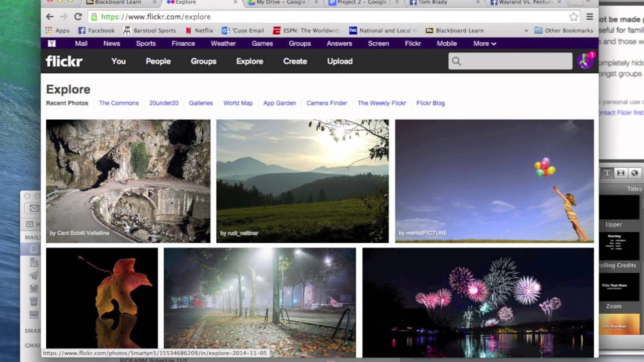This screenshot has width=644, height=362.
Task: Click the flickr logo
Action: tap(64, 61)
